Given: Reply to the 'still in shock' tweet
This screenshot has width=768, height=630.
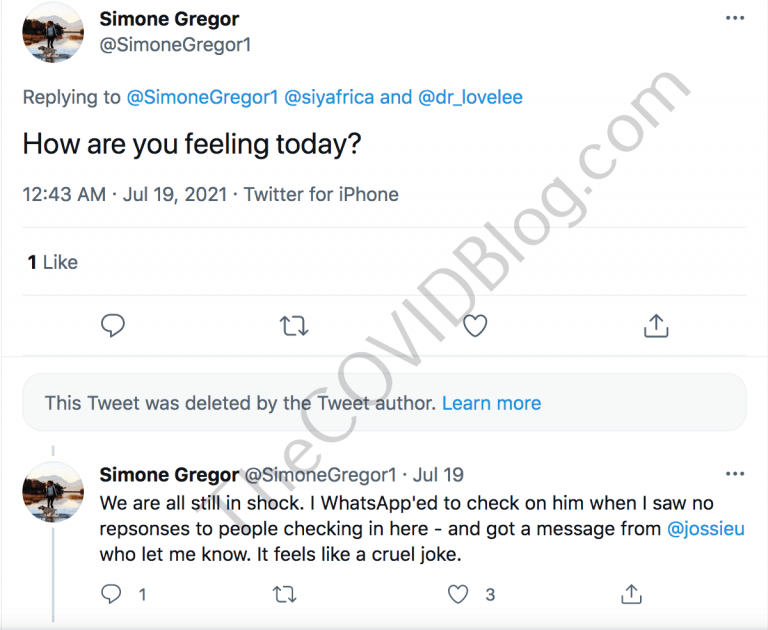Looking at the screenshot, I should [x=112, y=594].
